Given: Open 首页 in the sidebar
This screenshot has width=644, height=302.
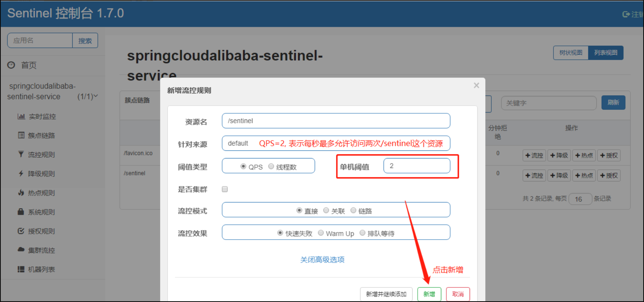Looking at the screenshot, I should pyautogui.click(x=29, y=65).
